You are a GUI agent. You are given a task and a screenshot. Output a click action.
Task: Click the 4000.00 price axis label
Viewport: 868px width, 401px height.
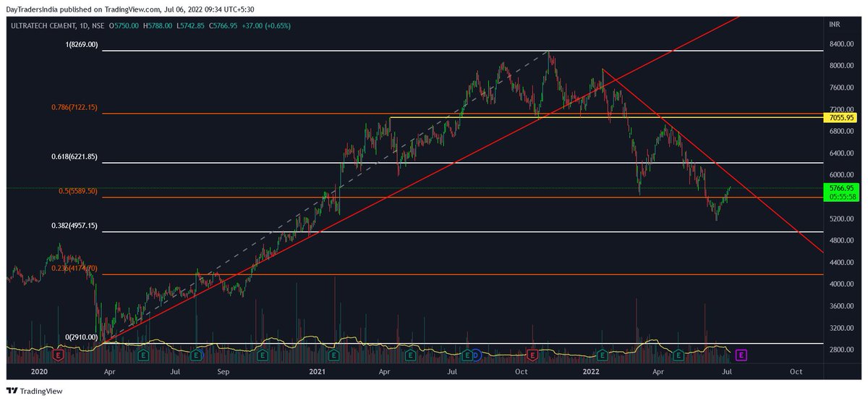(x=843, y=284)
